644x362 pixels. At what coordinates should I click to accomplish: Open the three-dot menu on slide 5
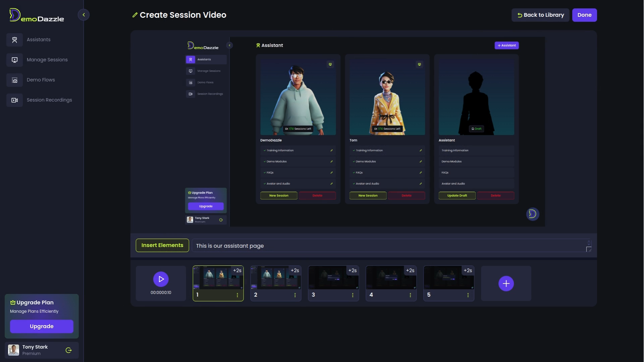click(468, 295)
